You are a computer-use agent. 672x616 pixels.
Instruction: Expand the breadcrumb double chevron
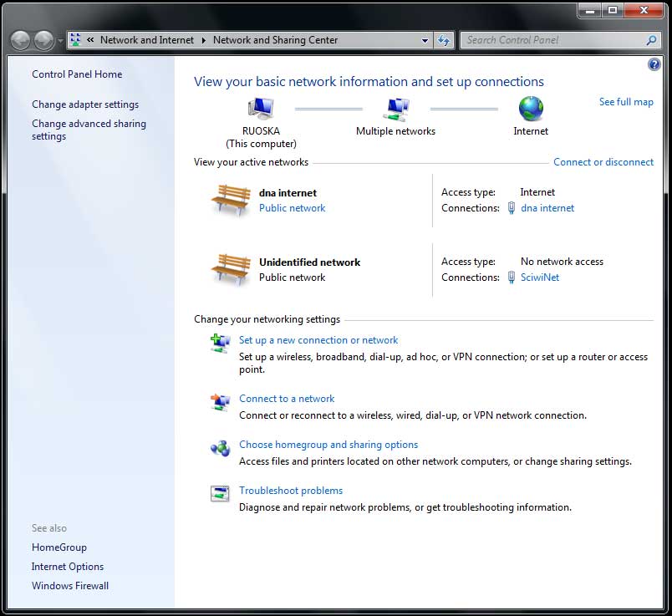pos(90,40)
